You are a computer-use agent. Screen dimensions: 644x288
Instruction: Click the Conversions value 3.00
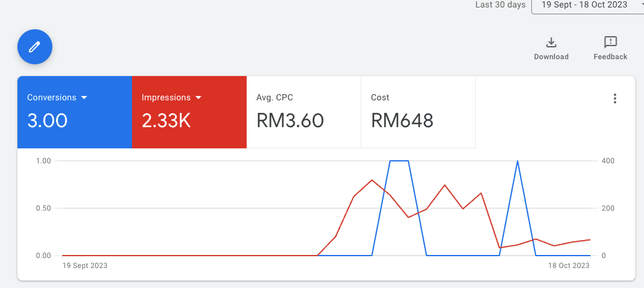click(47, 121)
